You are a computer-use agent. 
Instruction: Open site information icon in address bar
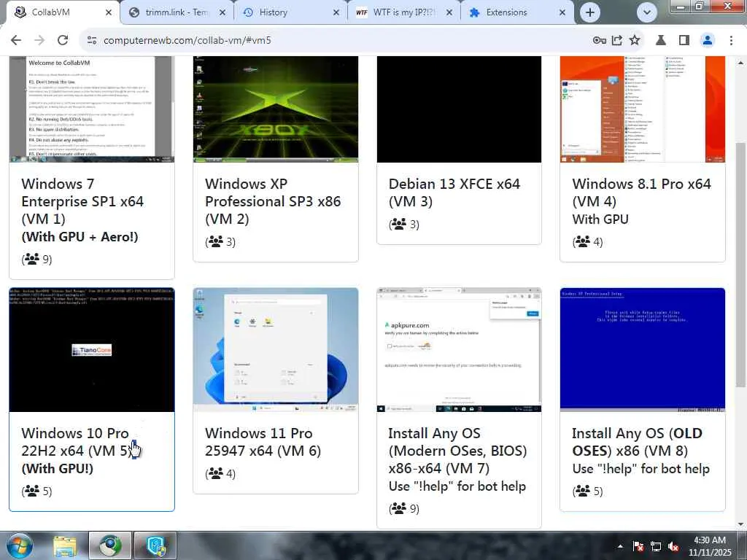tap(92, 41)
